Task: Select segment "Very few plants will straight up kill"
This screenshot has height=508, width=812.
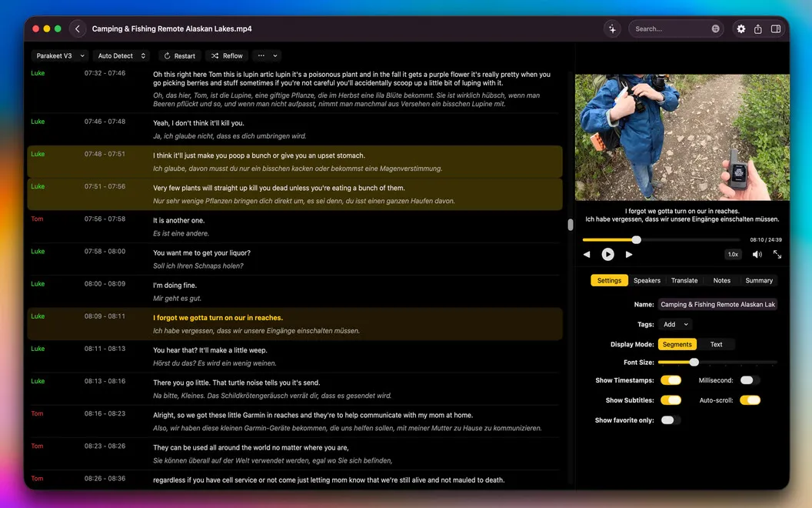Action: (278, 188)
